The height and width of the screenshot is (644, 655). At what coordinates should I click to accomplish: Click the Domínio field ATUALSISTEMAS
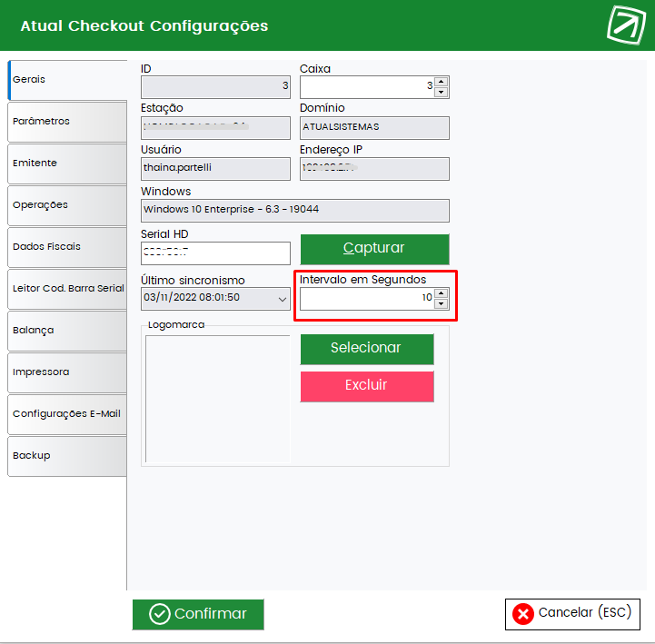click(x=374, y=128)
